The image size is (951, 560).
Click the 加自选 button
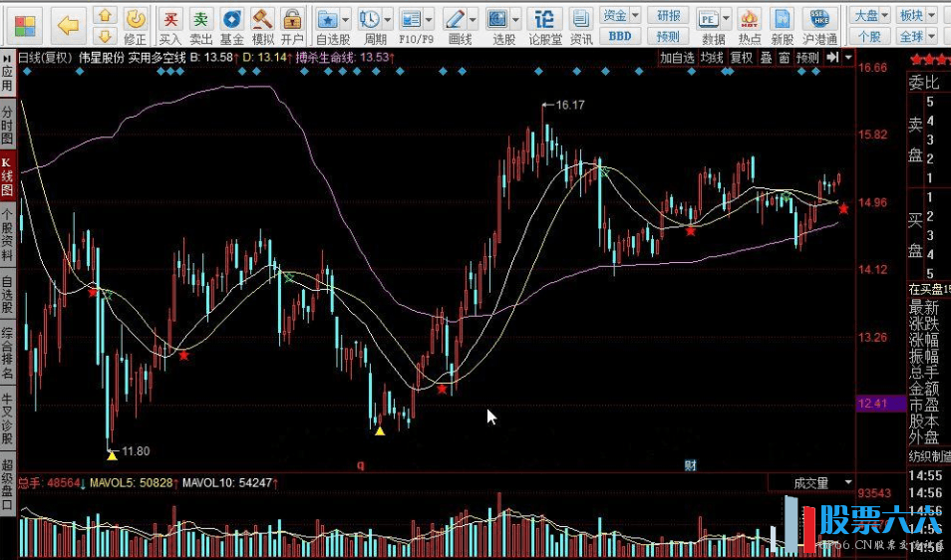point(677,58)
